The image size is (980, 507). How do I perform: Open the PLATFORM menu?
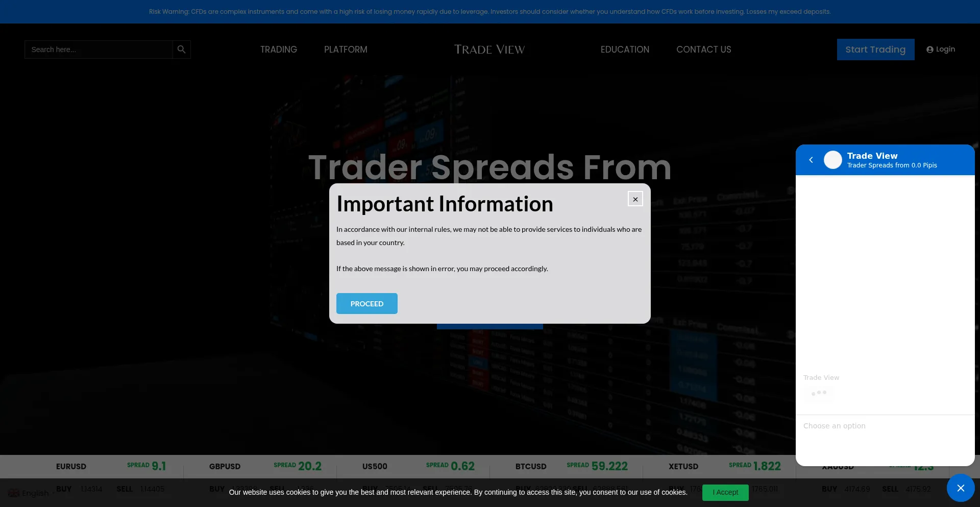[346, 50]
